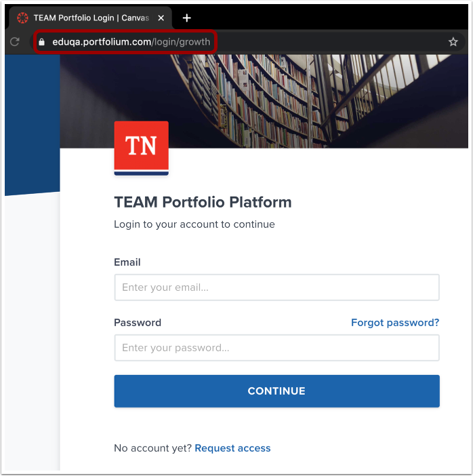Click the Password field label
This screenshot has width=473, height=476.
(138, 322)
